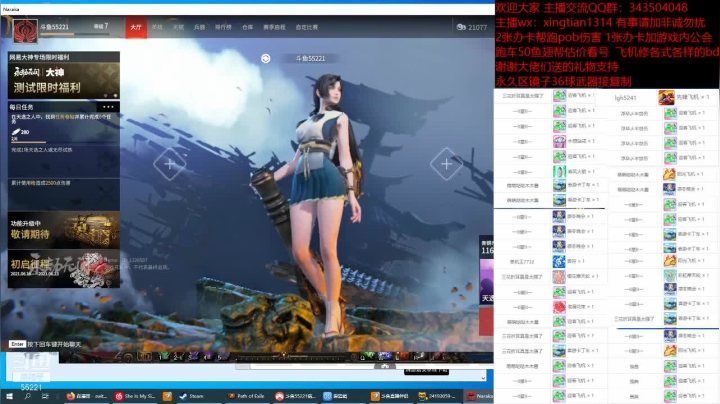
Task: Click the swap icon beside name 斗鱼55221
Action: pyautogui.click(x=265, y=58)
